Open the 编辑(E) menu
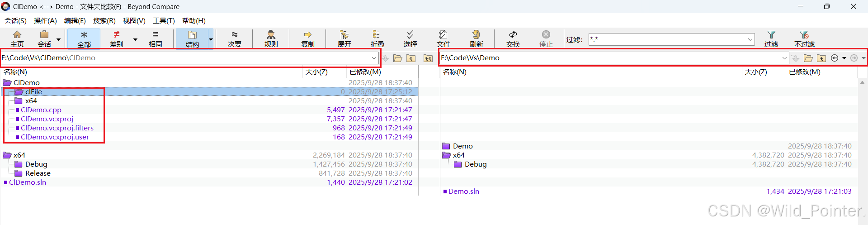 tap(75, 20)
